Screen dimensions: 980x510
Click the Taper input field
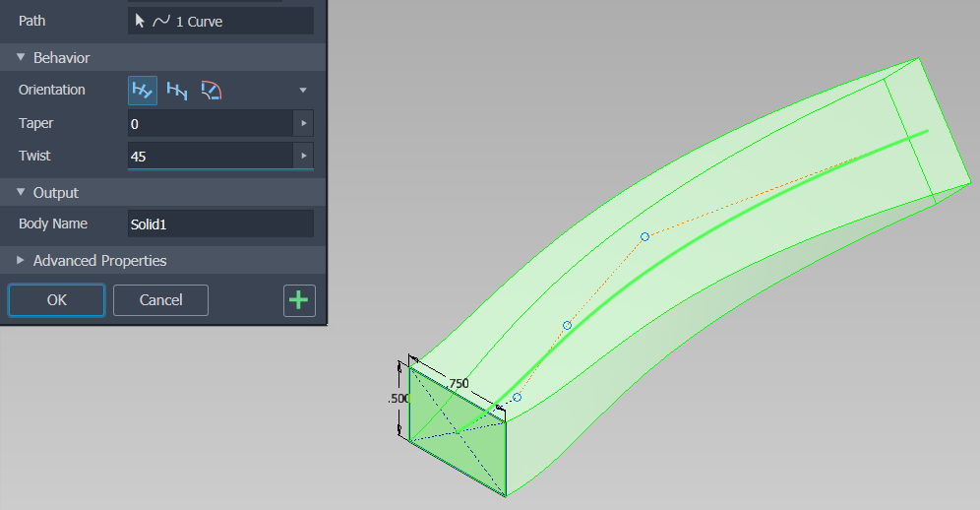pyautogui.click(x=211, y=123)
